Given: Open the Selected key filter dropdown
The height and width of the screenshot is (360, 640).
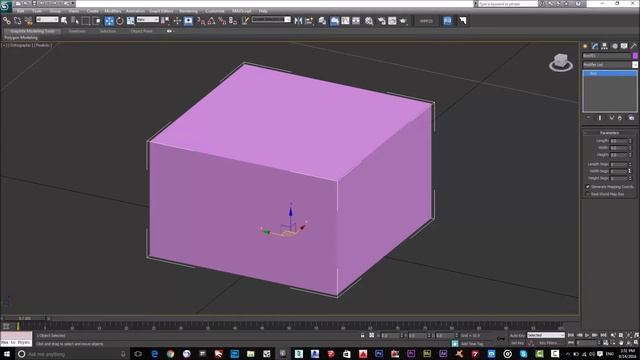Looking at the screenshot, I should tap(546, 335).
